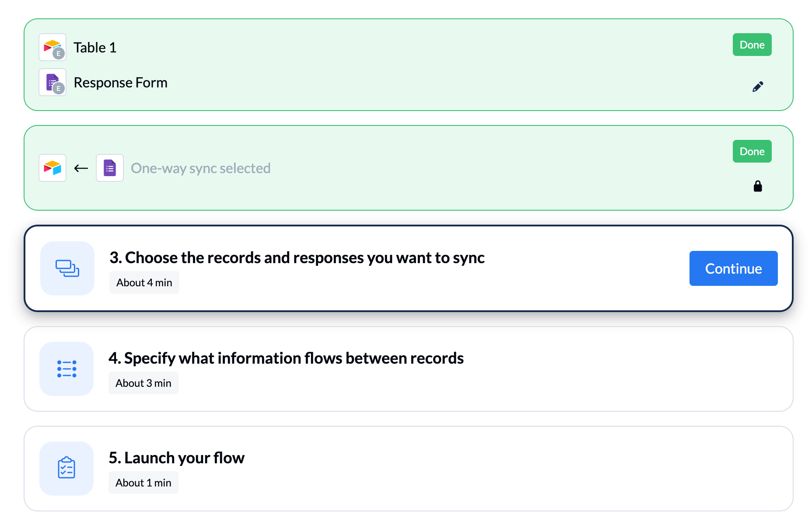Open the records sync icon on step 3
Viewport: 812px width, 528px height.
pos(67,268)
